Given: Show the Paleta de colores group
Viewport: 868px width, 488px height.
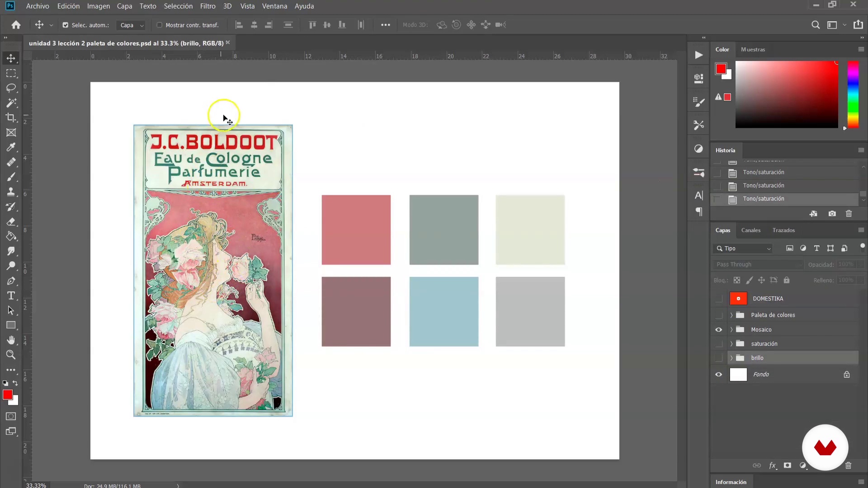Looking at the screenshot, I should 718,315.
